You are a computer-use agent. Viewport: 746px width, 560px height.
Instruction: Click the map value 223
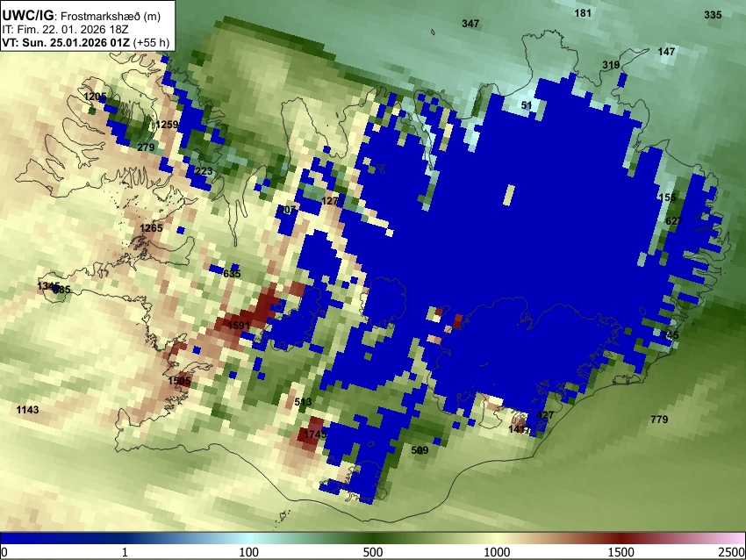coord(204,171)
